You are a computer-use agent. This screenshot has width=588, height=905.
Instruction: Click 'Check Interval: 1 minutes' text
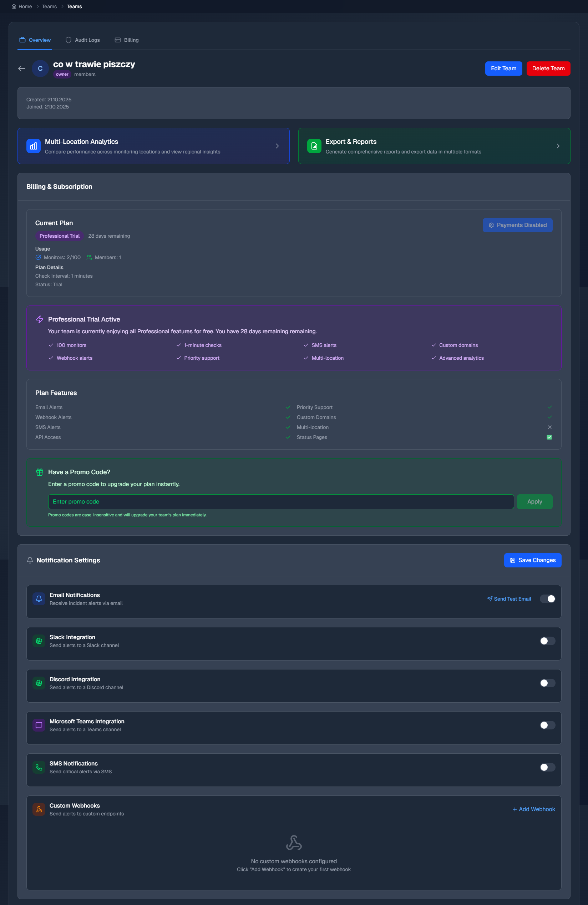64,276
